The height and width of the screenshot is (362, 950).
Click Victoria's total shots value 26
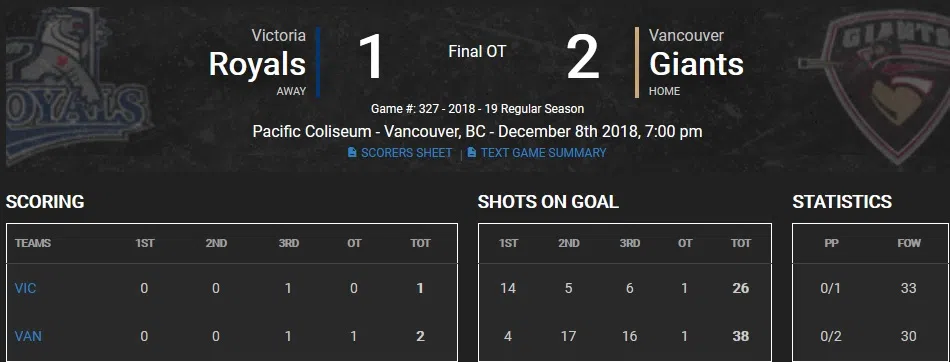[x=740, y=288]
